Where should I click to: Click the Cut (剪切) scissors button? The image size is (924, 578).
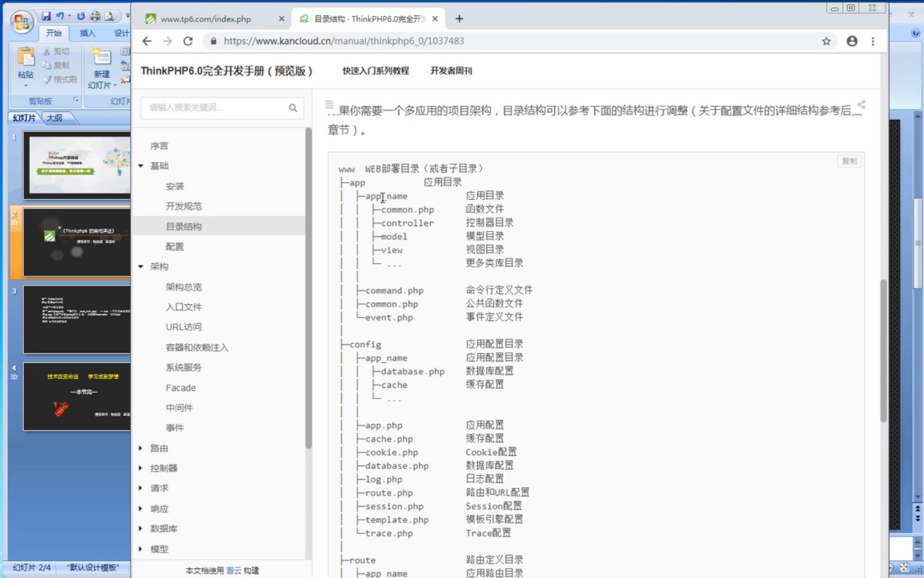click(57, 51)
